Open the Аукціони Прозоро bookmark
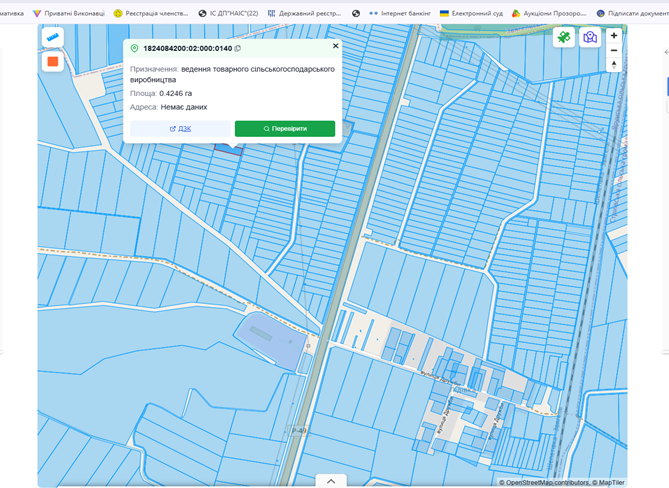The width and height of the screenshot is (669, 488). [550, 14]
